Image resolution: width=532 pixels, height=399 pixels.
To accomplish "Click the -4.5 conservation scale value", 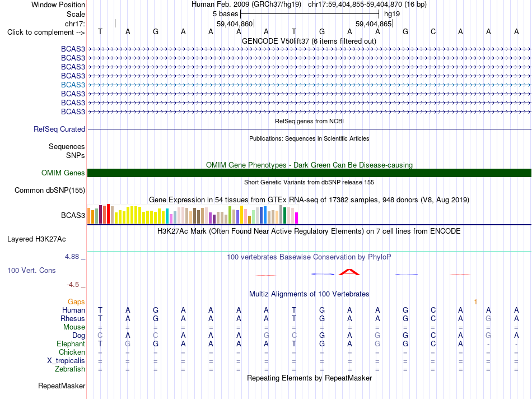I will pyautogui.click(x=73, y=285).
